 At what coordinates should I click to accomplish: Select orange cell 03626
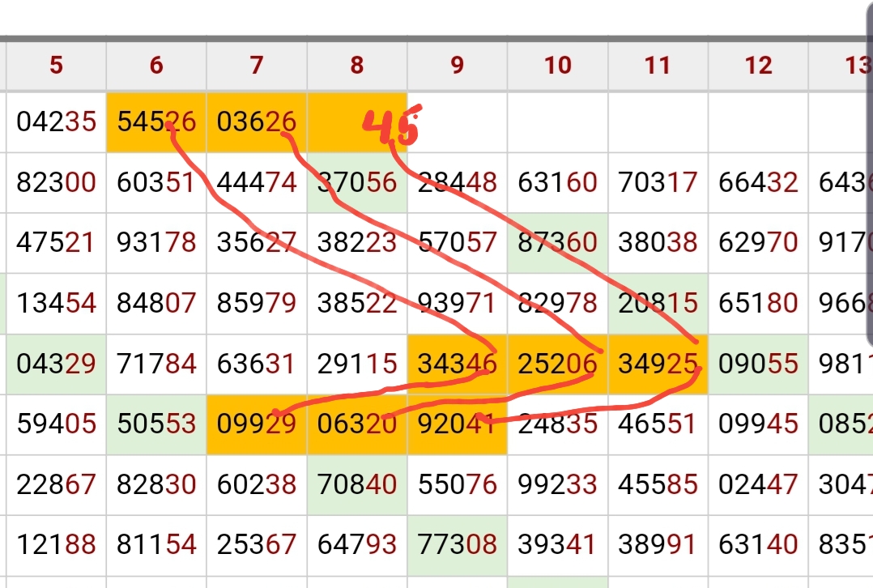(x=257, y=121)
